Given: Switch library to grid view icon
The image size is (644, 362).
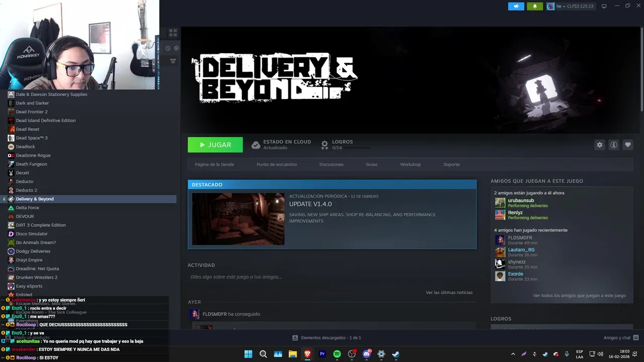Looking at the screenshot, I should [173, 33].
